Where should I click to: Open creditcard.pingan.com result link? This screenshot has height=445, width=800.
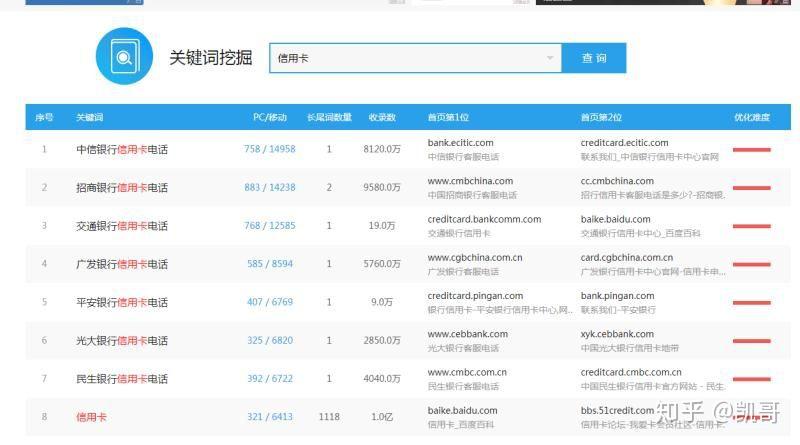pyautogui.click(x=475, y=296)
